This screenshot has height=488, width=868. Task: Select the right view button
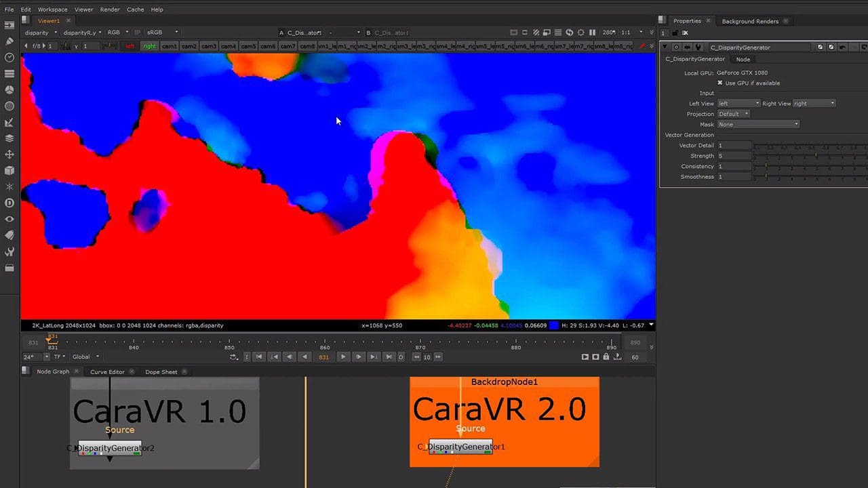click(149, 46)
